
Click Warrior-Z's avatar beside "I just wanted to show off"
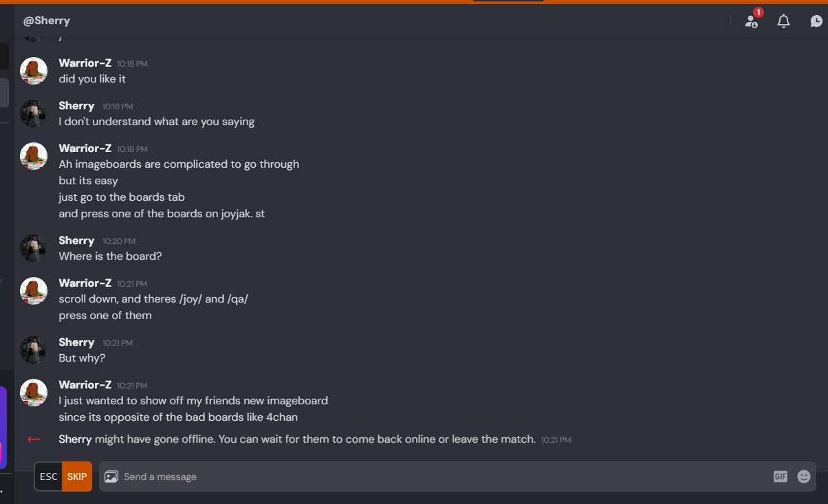34,393
